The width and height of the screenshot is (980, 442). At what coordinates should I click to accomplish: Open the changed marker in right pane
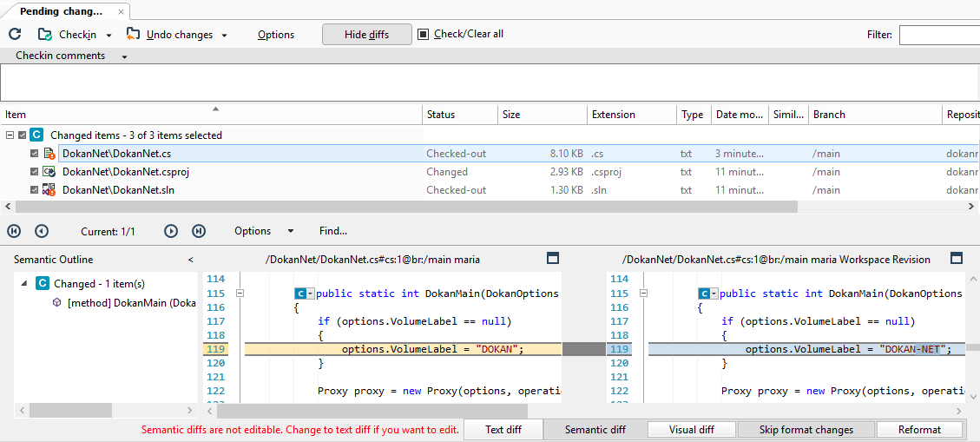click(708, 294)
